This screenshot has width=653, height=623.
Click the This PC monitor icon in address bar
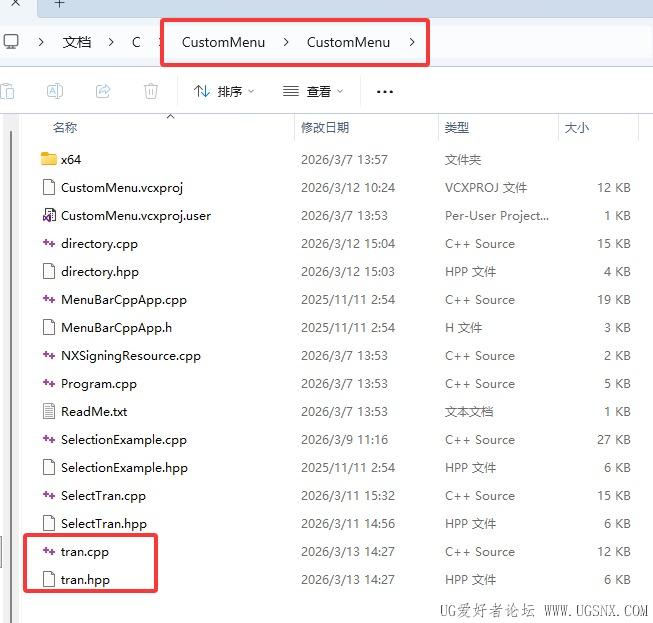coord(11,42)
